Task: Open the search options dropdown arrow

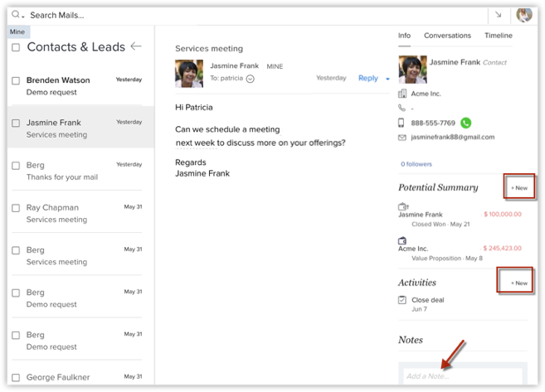Action: click(23, 16)
